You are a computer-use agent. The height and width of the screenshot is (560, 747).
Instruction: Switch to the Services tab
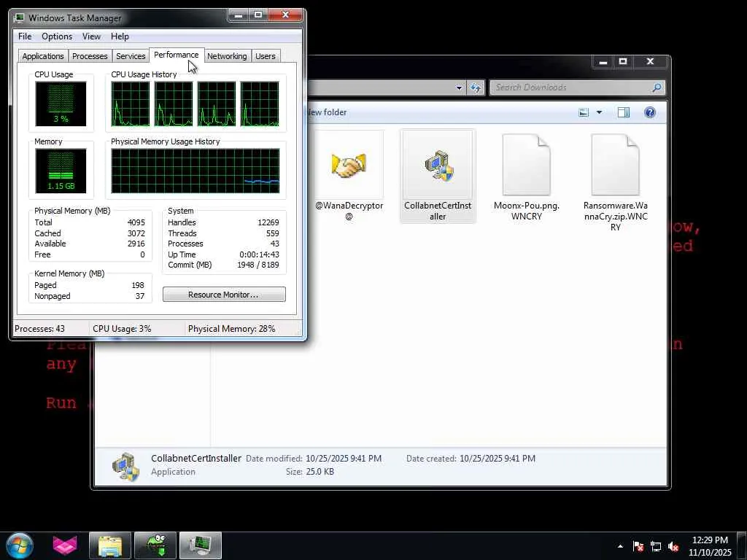coord(131,56)
